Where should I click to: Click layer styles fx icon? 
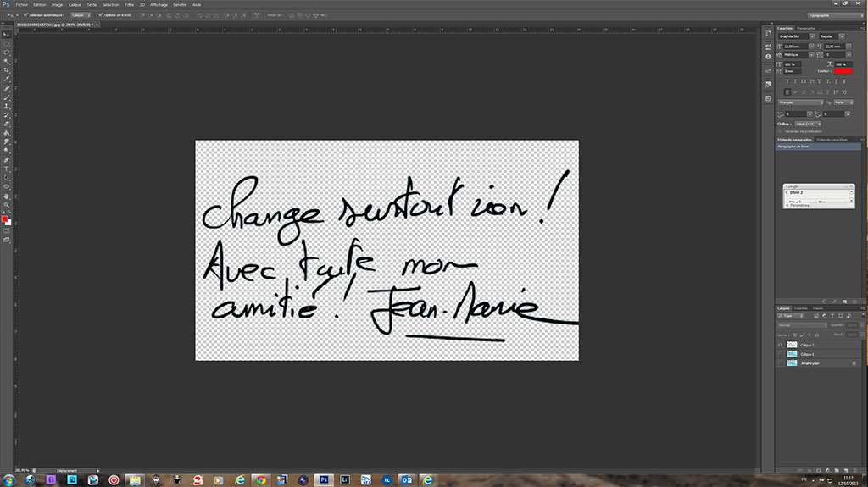coord(810,470)
